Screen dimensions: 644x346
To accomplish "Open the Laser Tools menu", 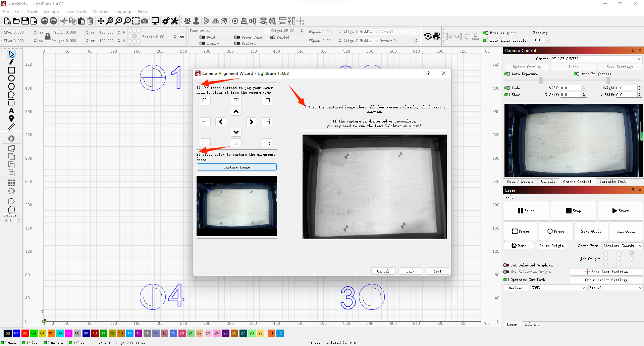I will click(75, 11).
